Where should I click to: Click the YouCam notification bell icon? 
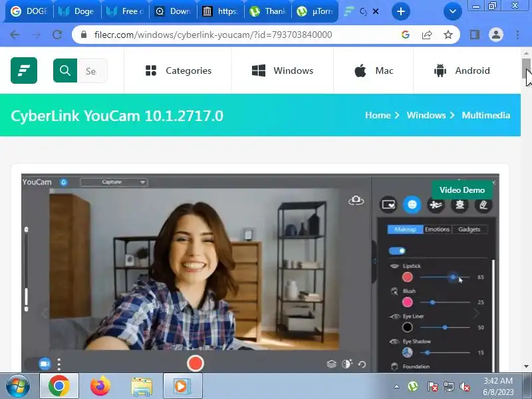pyautogui.click(x=63, y=182)
